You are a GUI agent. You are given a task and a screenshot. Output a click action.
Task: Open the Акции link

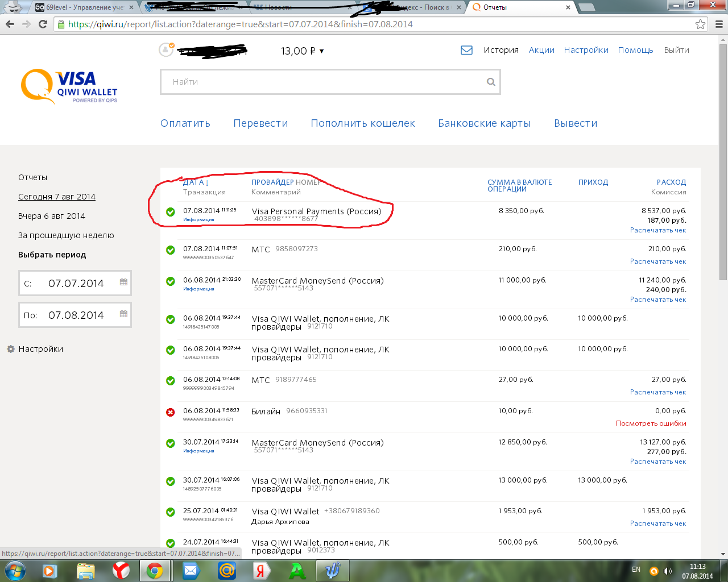(x=541, y=50)
